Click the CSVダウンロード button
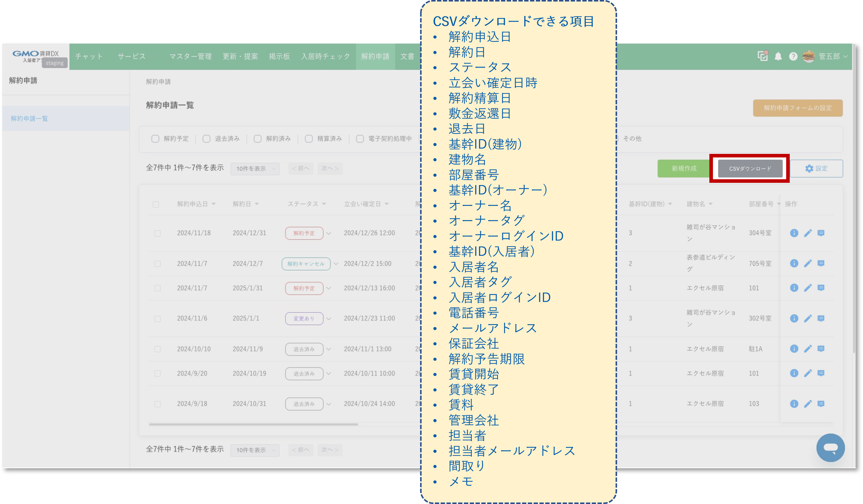863x504 pixels. [x=750, y=168]
